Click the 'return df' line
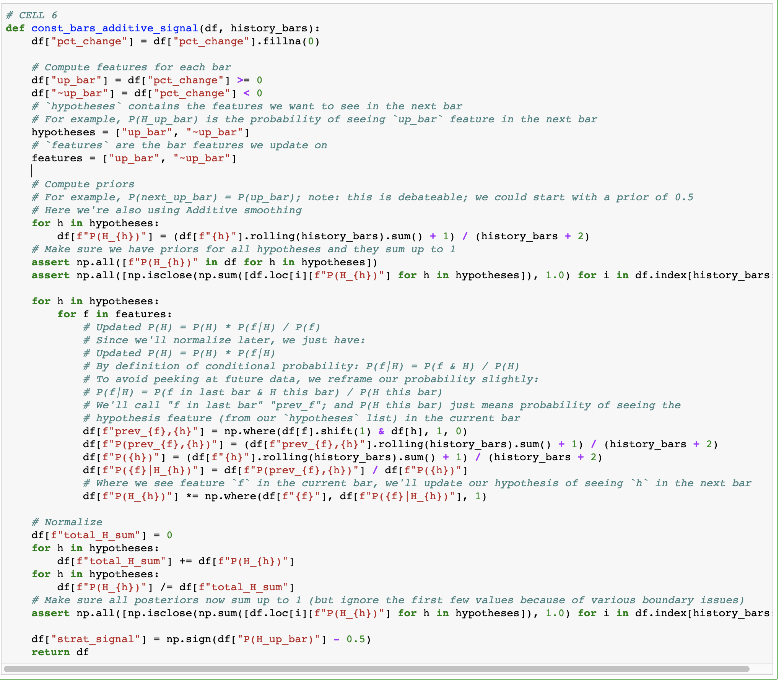The width and height of the screenshot is (784, 682). (x=60, y=652)
